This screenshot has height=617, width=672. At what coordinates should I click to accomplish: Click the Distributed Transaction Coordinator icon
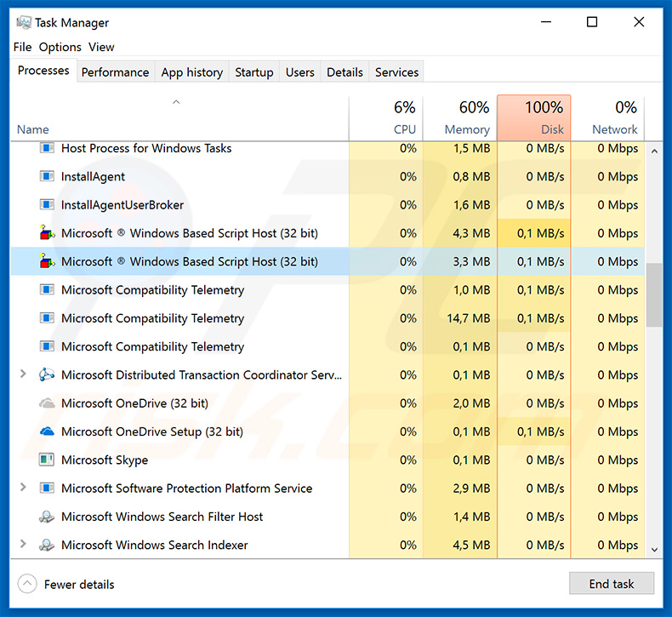[x=47, y=375]
